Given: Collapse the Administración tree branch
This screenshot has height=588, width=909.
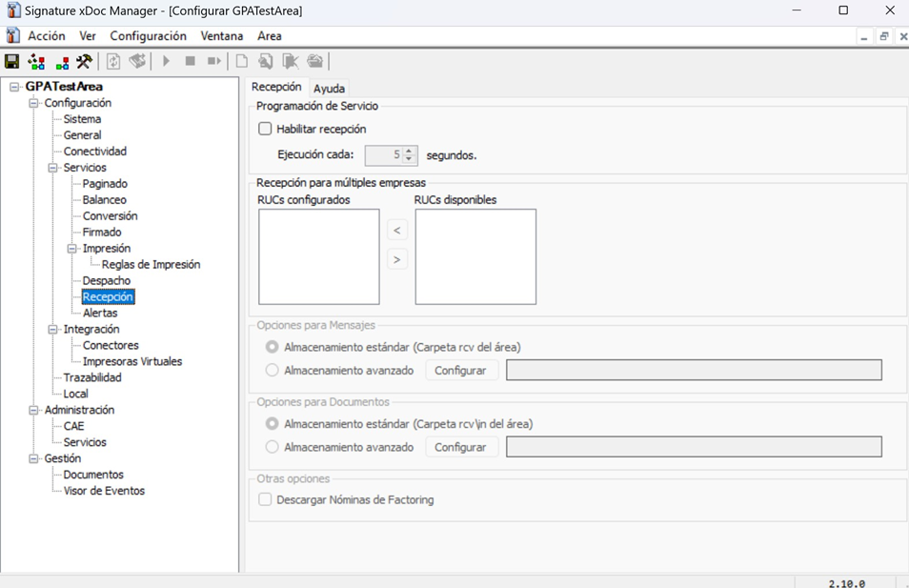Looking at the screenshot, I should coord(33,410).
